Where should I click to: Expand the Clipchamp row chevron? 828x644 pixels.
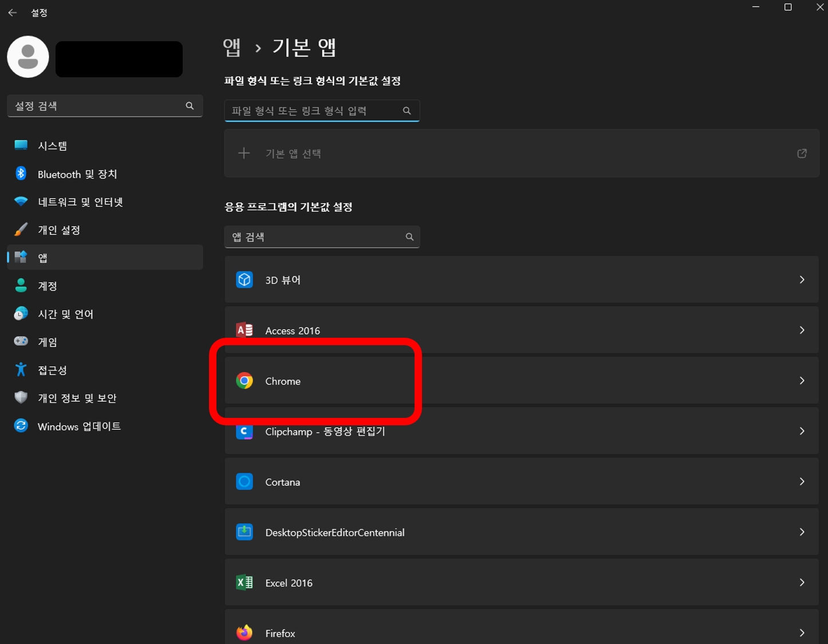pos(802,431)
